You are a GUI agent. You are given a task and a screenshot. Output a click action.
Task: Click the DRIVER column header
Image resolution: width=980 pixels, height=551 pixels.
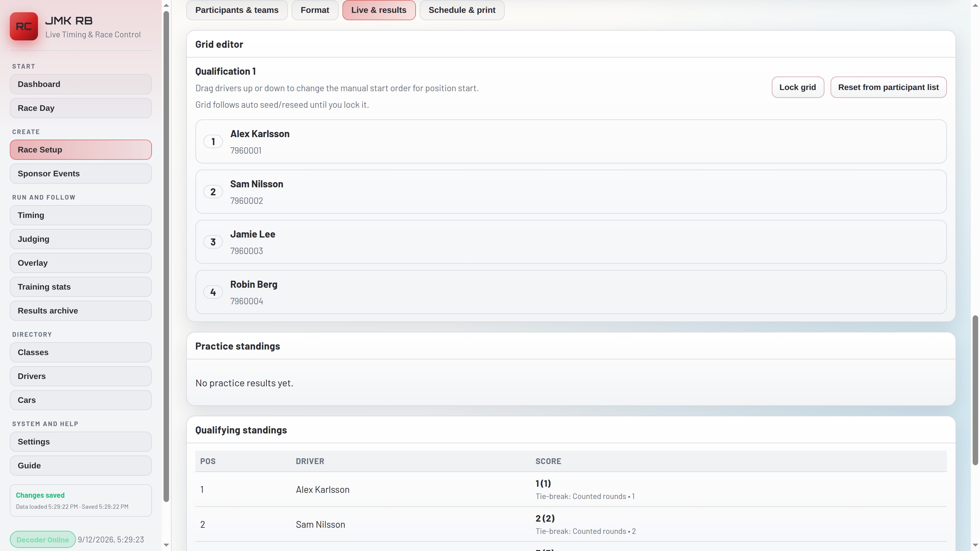pyautogui.click(x=310, y=461)
